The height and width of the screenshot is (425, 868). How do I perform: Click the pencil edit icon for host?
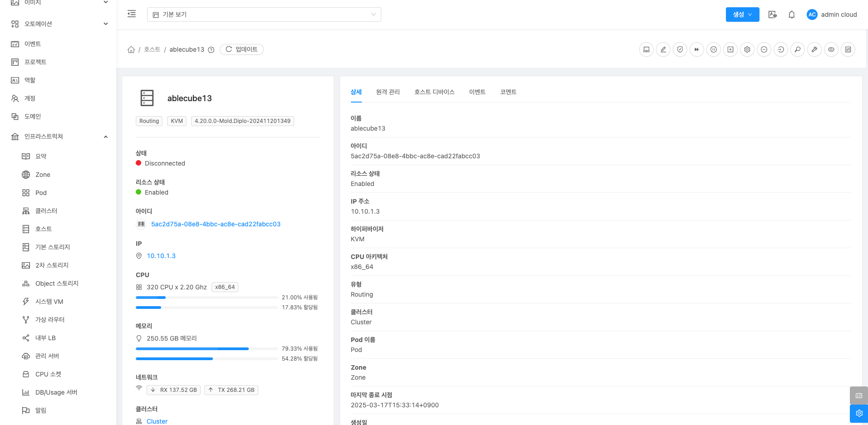663,49
